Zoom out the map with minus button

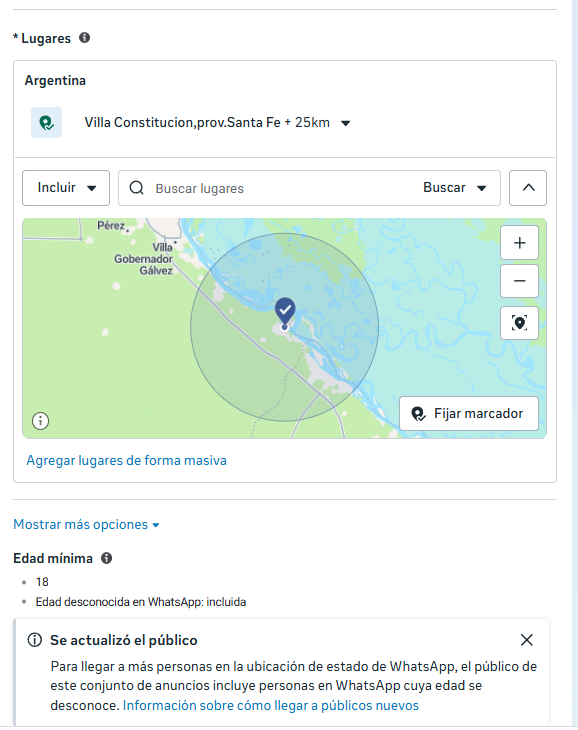pos(519,281)
